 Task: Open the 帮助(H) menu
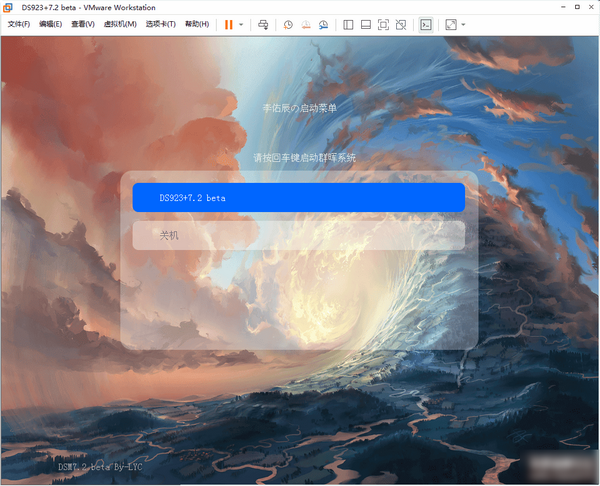pyautogui.click(x=197, y=24)
